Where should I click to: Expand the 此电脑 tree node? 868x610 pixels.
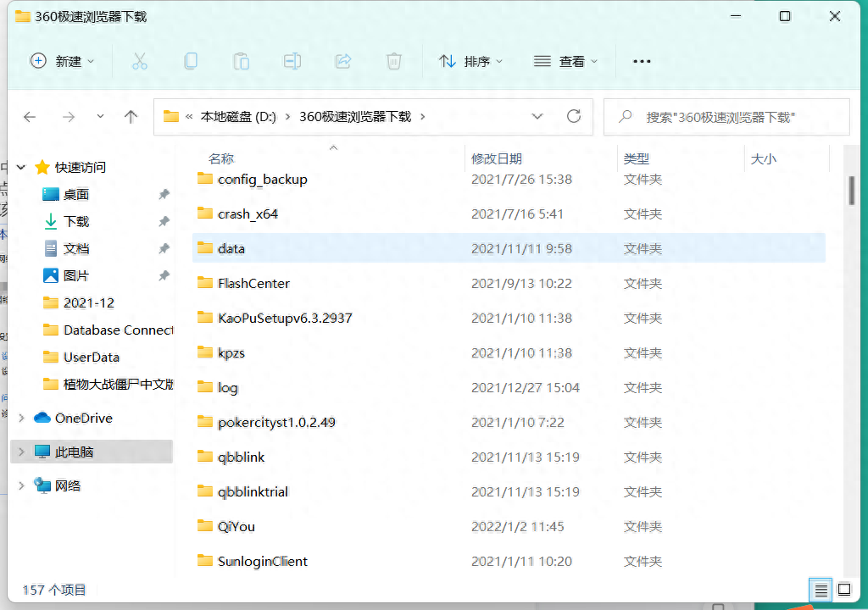[x=21, y=452]
